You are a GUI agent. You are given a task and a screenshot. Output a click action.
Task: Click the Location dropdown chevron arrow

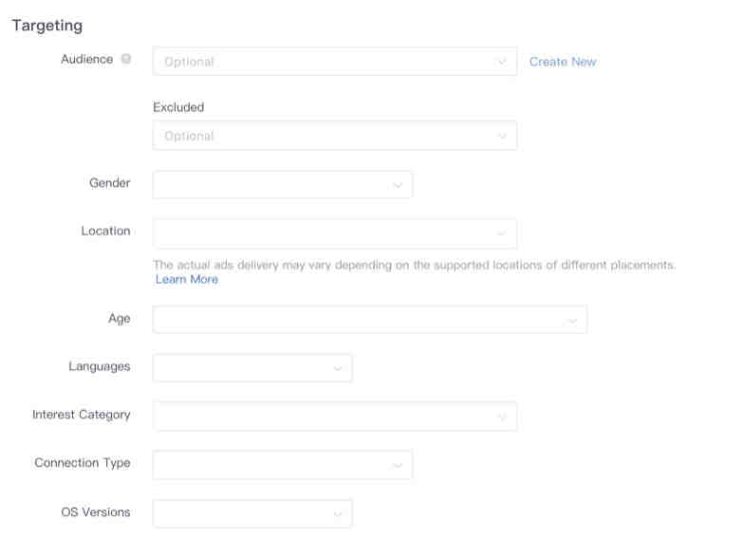[x=501, y=233]
